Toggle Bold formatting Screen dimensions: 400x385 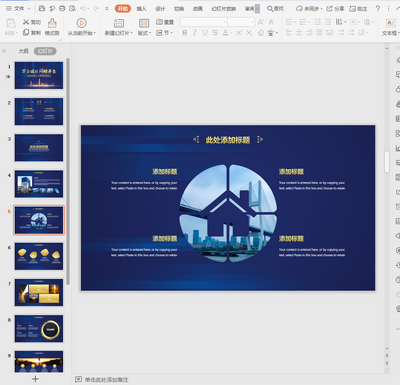[x=185, y=33]
